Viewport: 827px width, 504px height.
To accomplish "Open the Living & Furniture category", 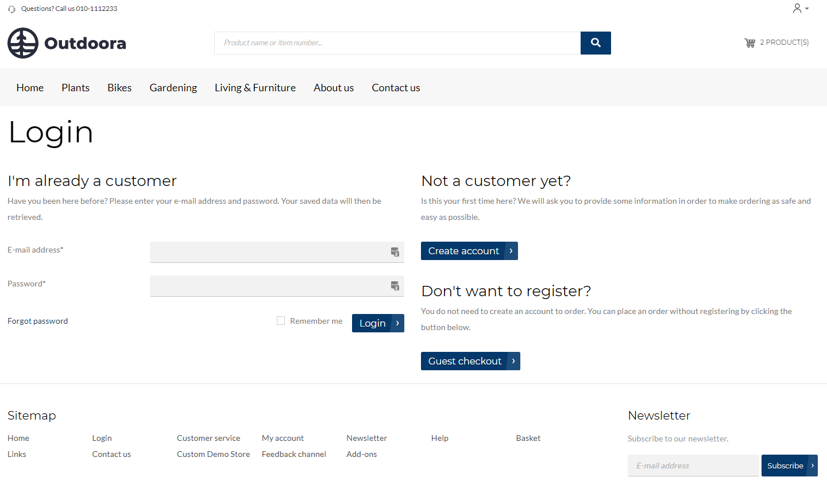I will [x=255, y=88].
